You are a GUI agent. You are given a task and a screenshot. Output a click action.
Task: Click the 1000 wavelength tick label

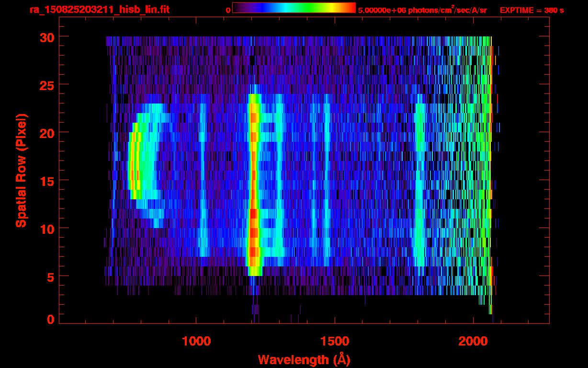(x=197, y=341)
